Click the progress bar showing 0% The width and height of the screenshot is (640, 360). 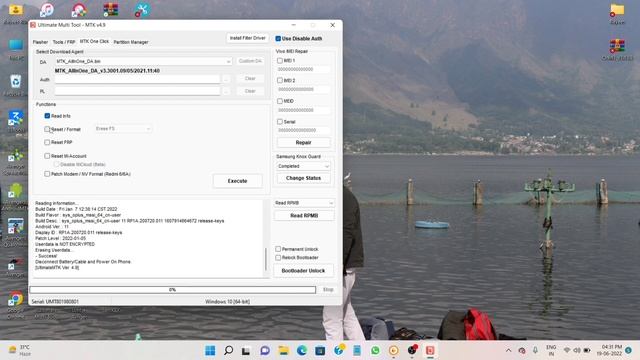click(173, 289)
